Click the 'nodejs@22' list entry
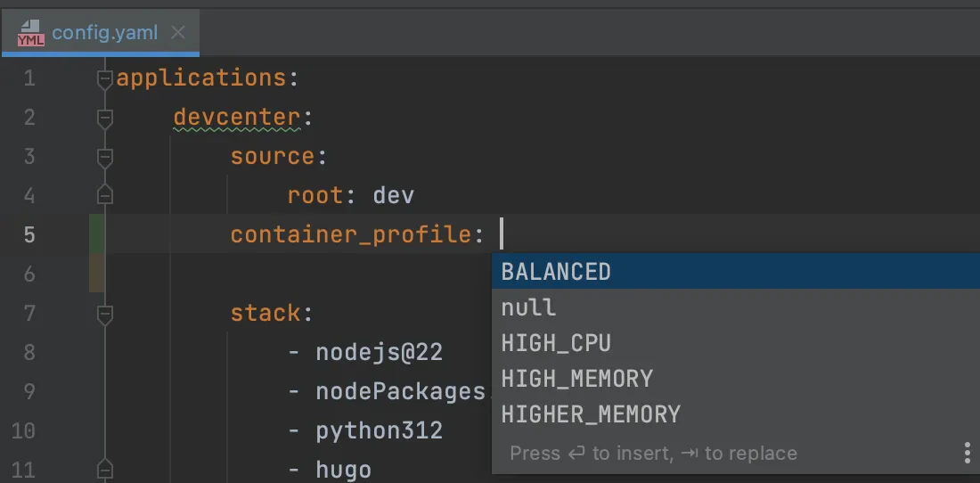 pos(380,352)
